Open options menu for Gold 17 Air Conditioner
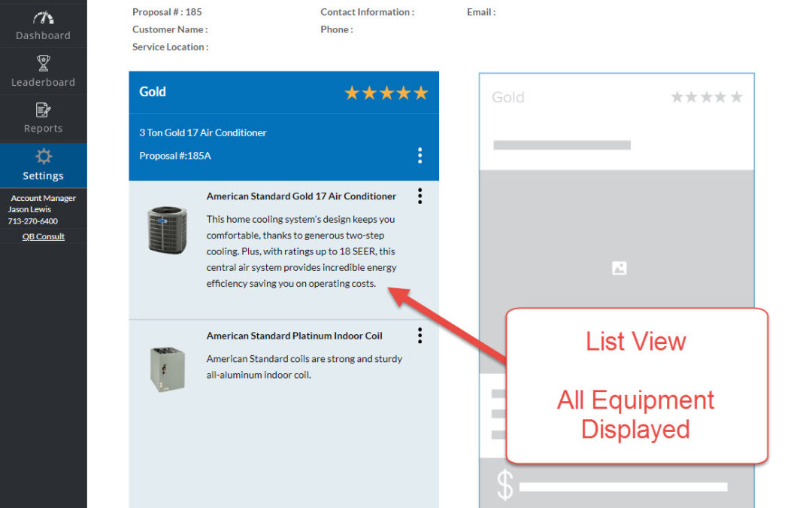Screen dimensions: 812x508 click(x=420, y=196)
